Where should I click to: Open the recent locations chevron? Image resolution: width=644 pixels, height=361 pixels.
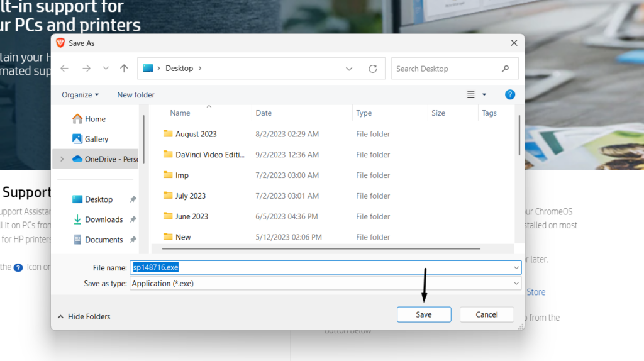click(x=106, y=69)
